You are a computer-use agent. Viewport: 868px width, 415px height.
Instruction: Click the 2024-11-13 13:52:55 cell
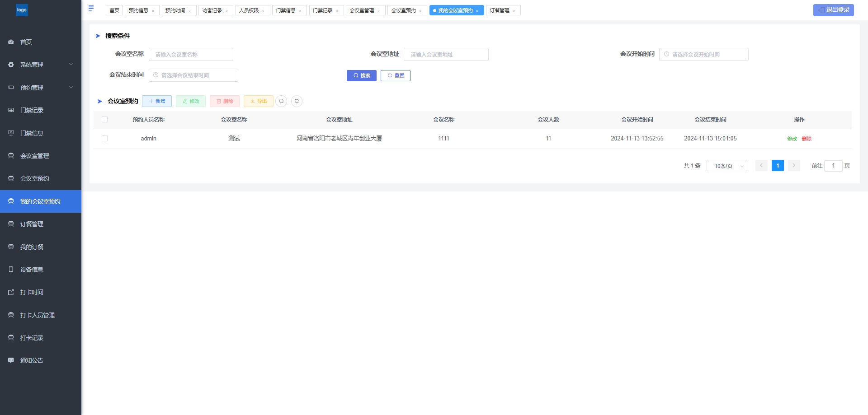point(637,139)
